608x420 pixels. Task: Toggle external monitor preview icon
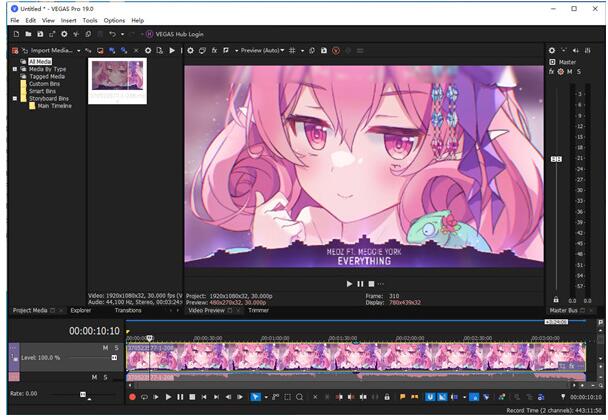tap(202, 50)
